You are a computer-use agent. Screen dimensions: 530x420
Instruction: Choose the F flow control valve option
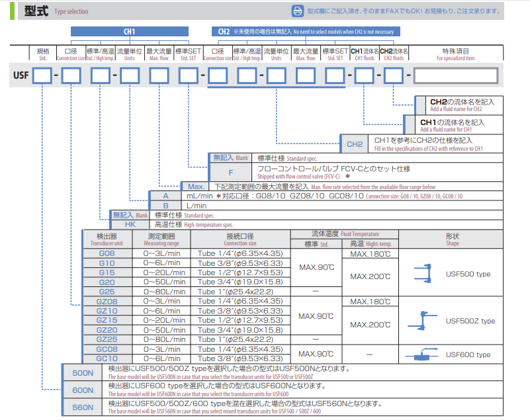click(230, 172)
